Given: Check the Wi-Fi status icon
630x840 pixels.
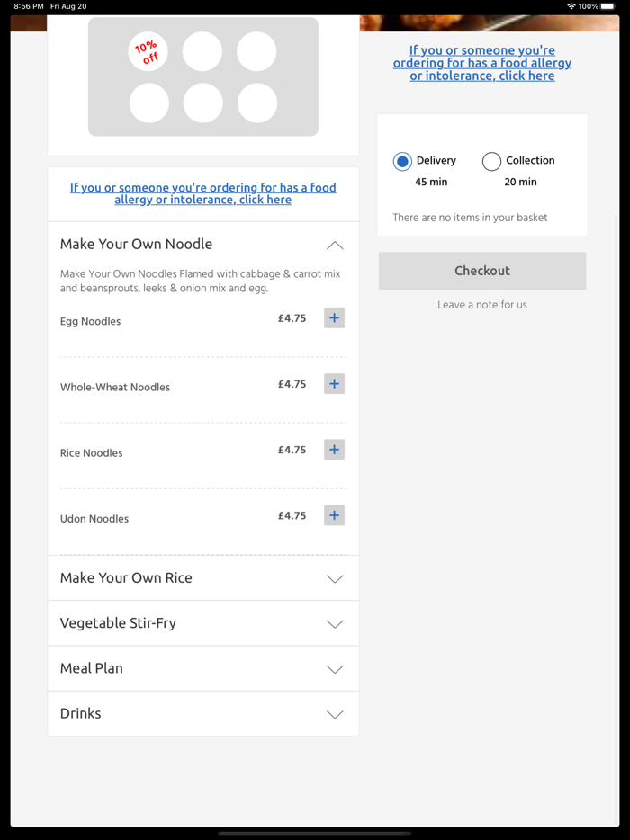Looking at the screenshot, I should [571, 6].
